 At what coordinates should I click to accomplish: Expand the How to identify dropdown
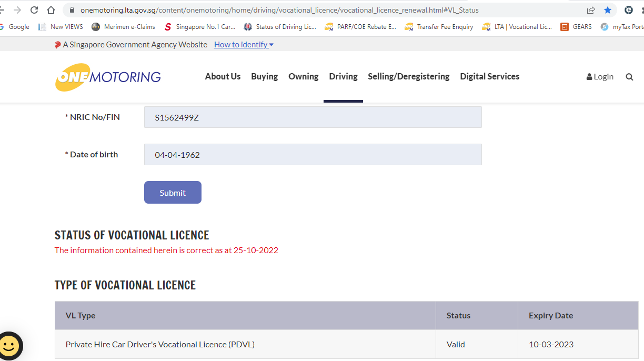point(244,45)
